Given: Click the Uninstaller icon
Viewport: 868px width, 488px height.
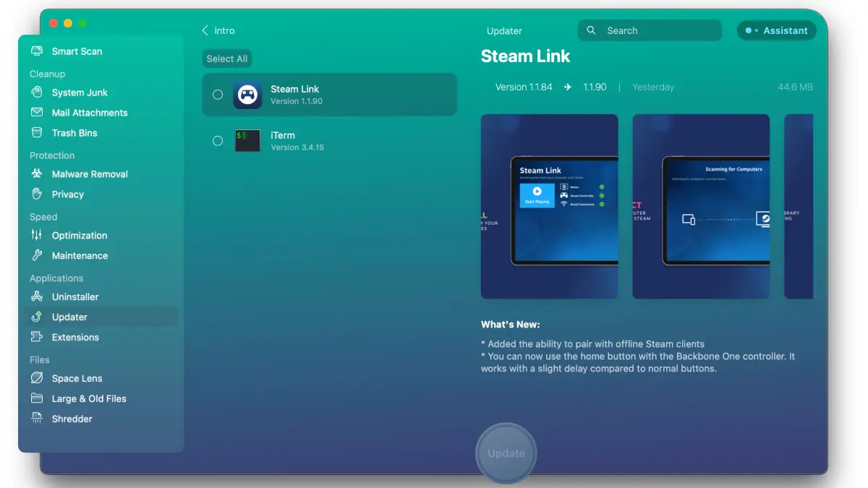Looking at the screenshot, I should click(37, 297).
